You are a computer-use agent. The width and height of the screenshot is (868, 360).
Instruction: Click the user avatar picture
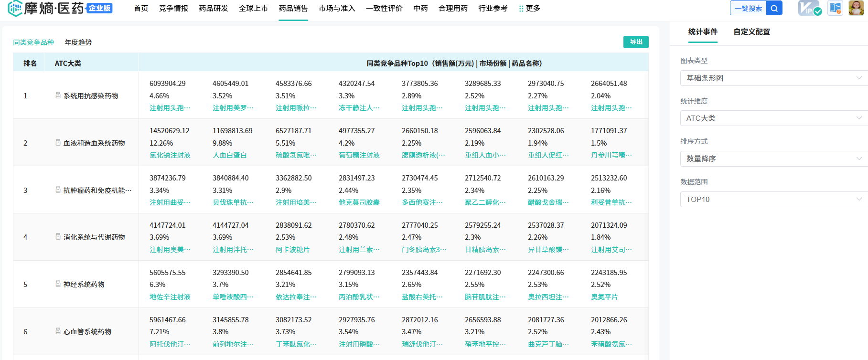coord(856,8)
